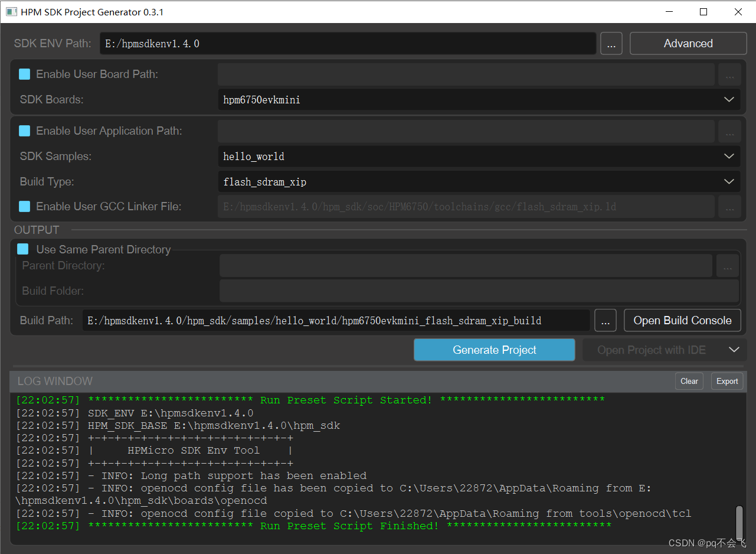
Task: Click the OUTPUT section label
Action: click(37, 230)
